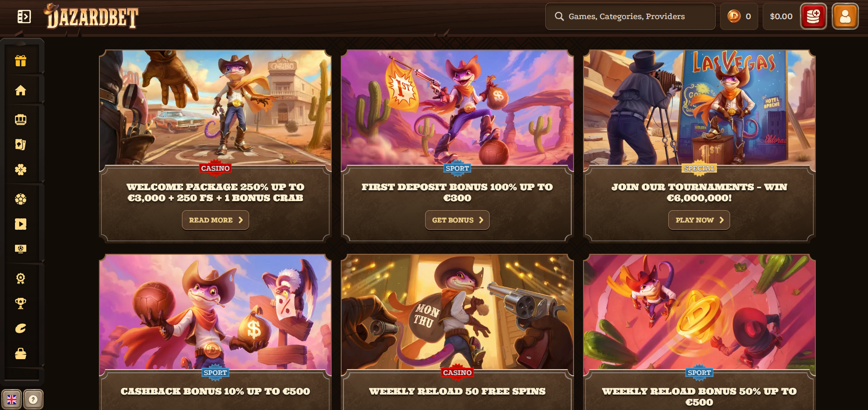This screenshot has width=868, height=410.
Task: Click Get Bonus on First Deposit Bonus
Action: tap(457, 220)
